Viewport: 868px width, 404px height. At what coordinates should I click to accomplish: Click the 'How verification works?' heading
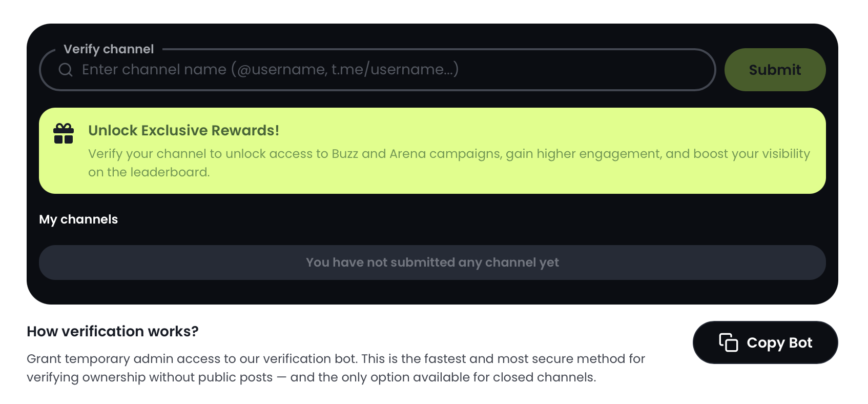(113, 331)
